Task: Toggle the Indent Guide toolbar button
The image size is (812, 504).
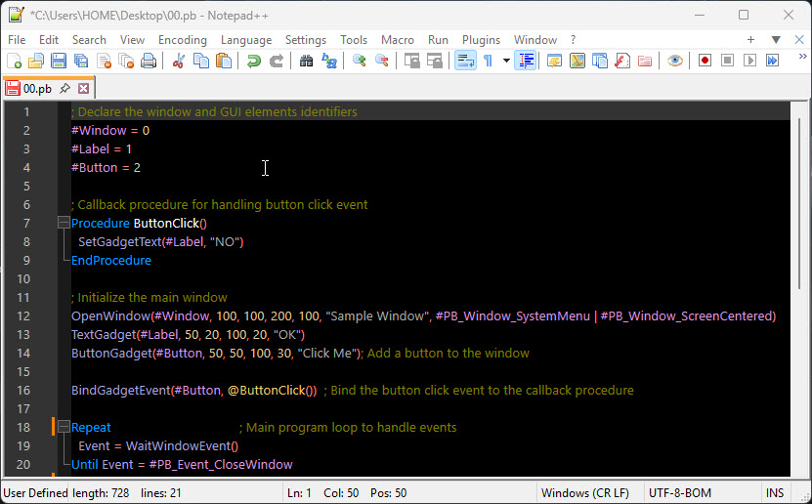Action: click(x=526, y=62)
